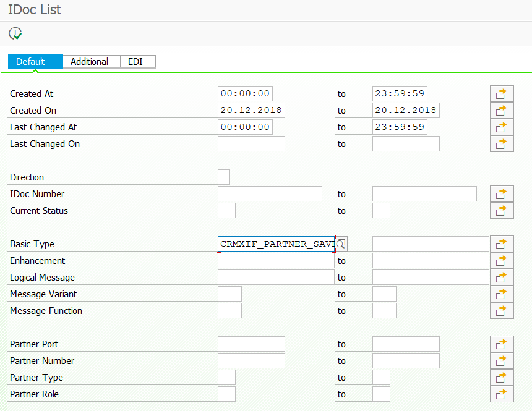Click the Message Variant to field
The width and height of the screenshot is (532, 411).
[384, 294]
